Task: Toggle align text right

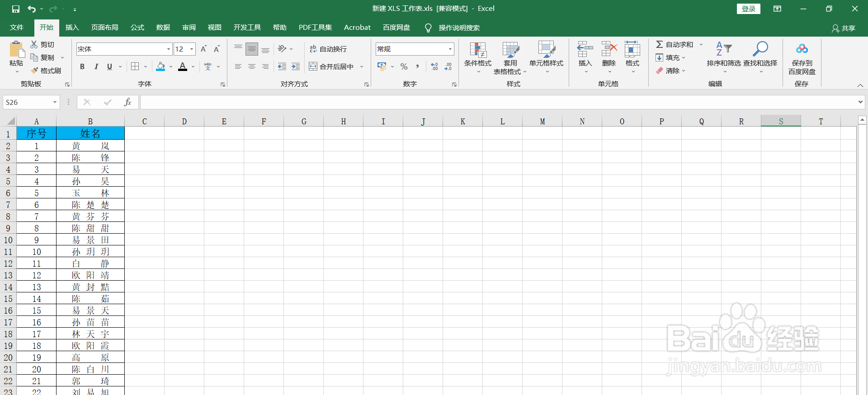Action: pos(265,66)
